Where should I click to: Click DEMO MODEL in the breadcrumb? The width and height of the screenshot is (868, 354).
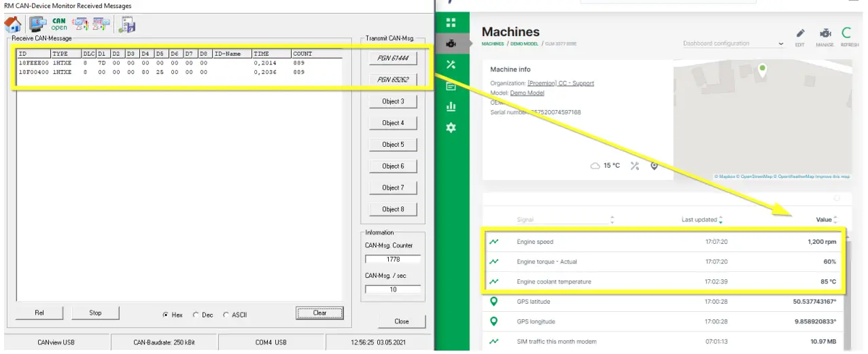pos(523,43)
